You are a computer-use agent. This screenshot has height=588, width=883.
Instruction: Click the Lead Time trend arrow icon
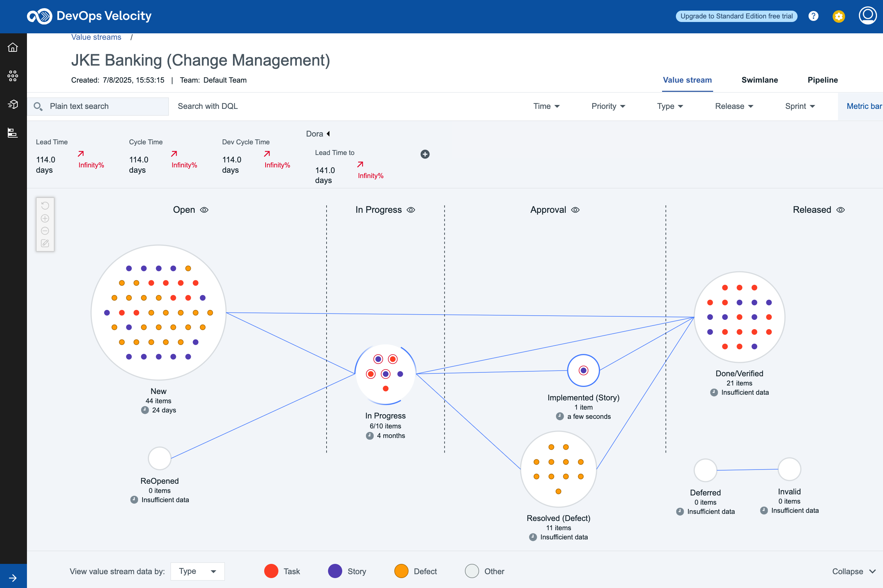pos(80,154)
